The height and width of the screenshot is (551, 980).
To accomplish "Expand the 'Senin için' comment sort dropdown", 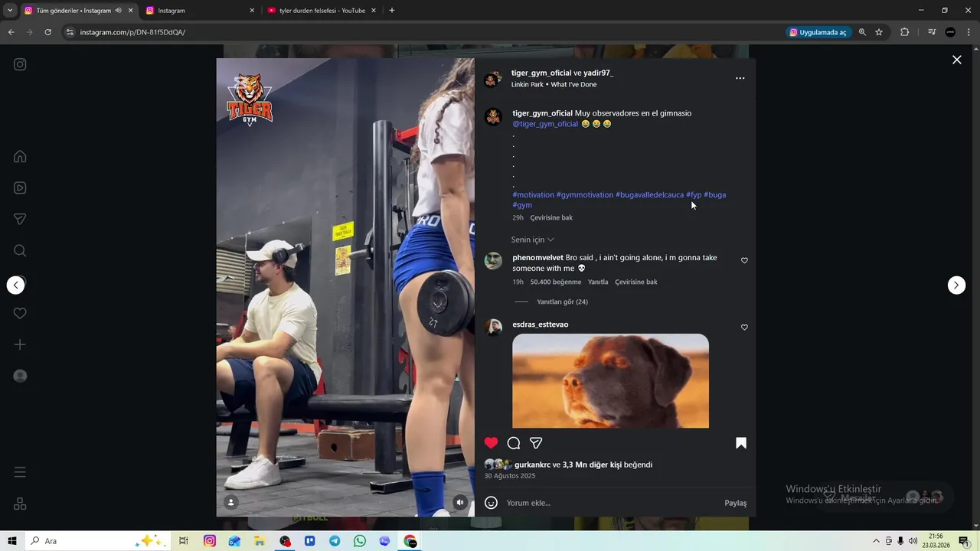I will (532, 240).
